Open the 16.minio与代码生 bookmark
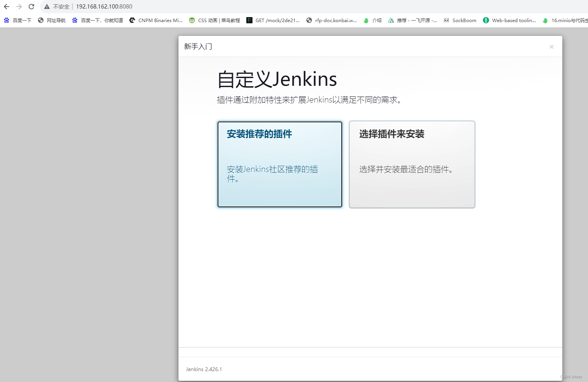 (565, 20)
